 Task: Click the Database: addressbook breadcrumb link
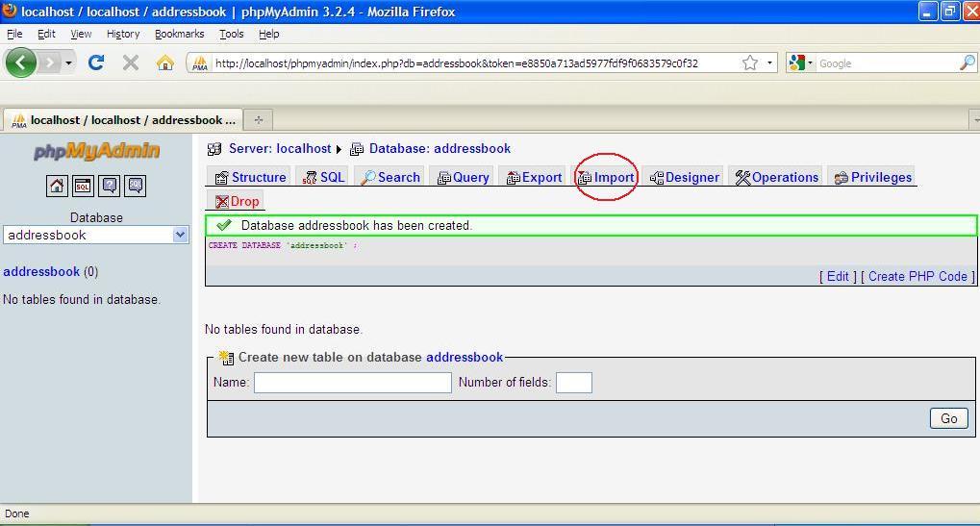coord(440,149)
